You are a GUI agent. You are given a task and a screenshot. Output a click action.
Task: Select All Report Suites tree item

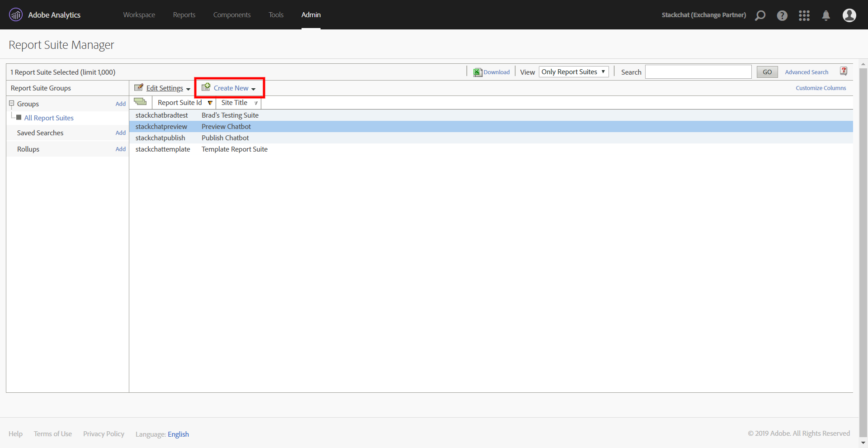point(49,118)
